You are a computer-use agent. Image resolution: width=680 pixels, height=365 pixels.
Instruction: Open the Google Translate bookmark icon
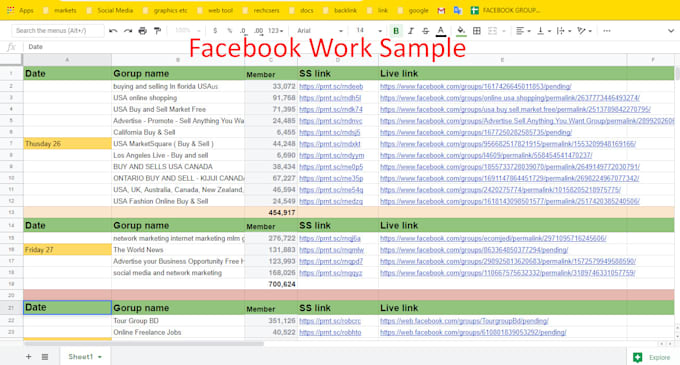458,10
